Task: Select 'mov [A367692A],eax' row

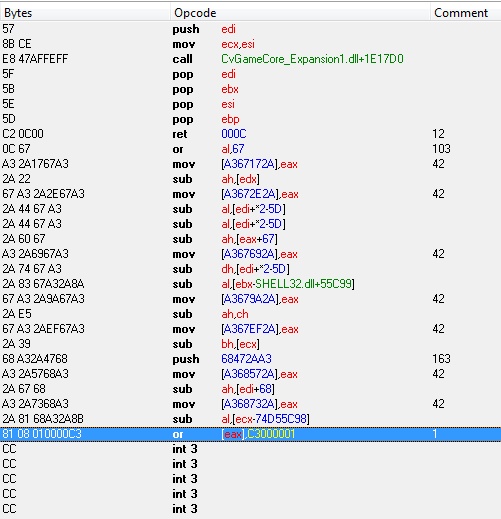Action: point(250,254)
